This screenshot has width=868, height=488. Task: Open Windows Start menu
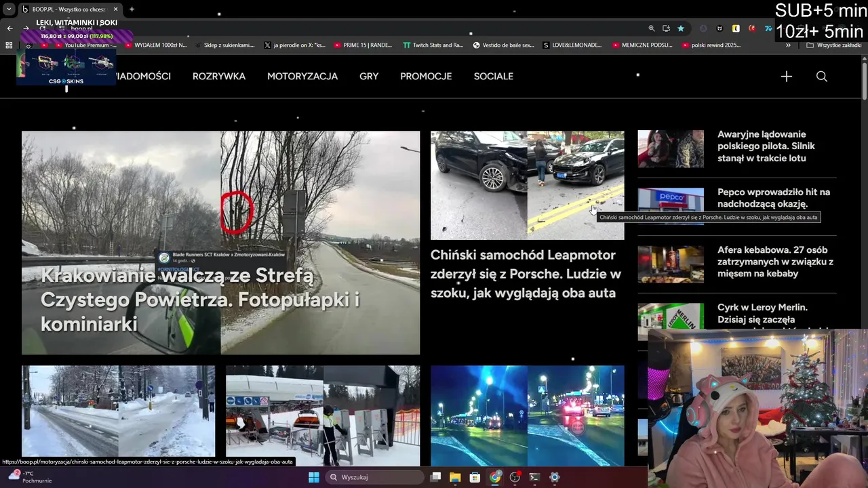pos(313,477)
